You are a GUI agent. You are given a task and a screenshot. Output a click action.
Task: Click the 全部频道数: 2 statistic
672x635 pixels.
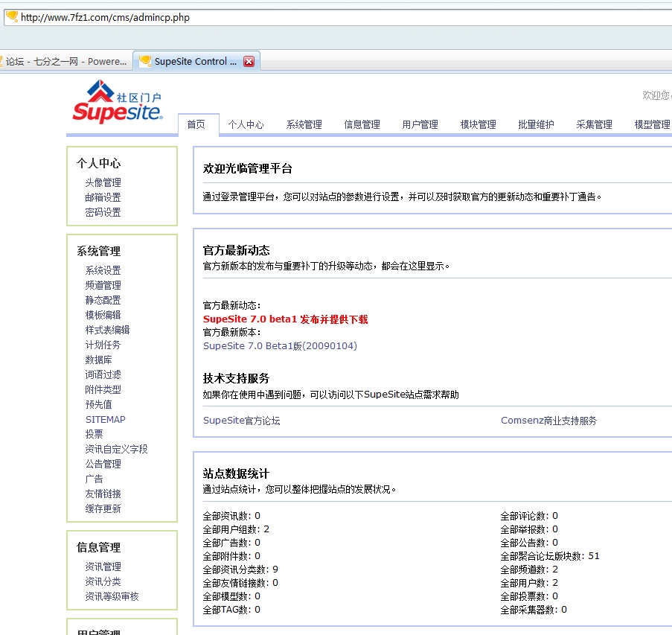pyautogui.click(x=529, y=569)
